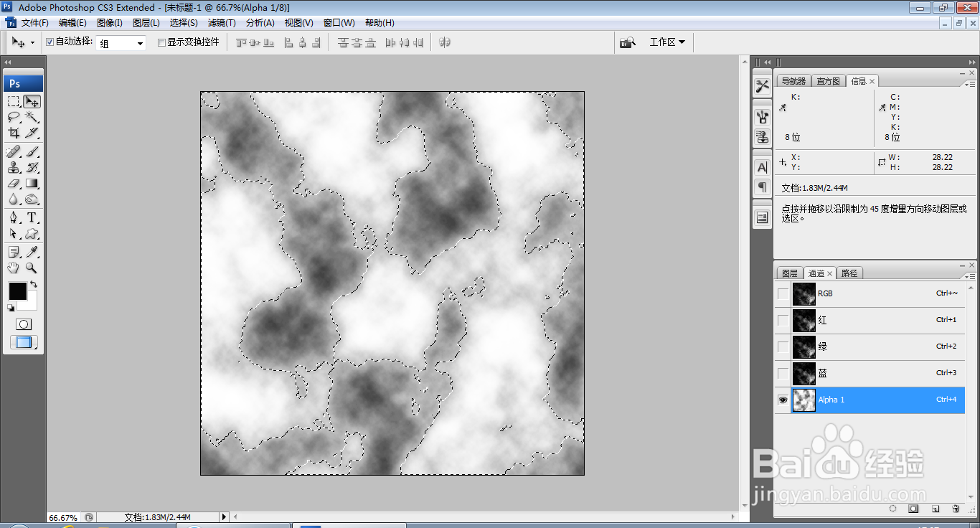Select the Horizontal Type tool
Image resolution: width=980 pixels, height=528 pixels.
(x=32, y=218)
